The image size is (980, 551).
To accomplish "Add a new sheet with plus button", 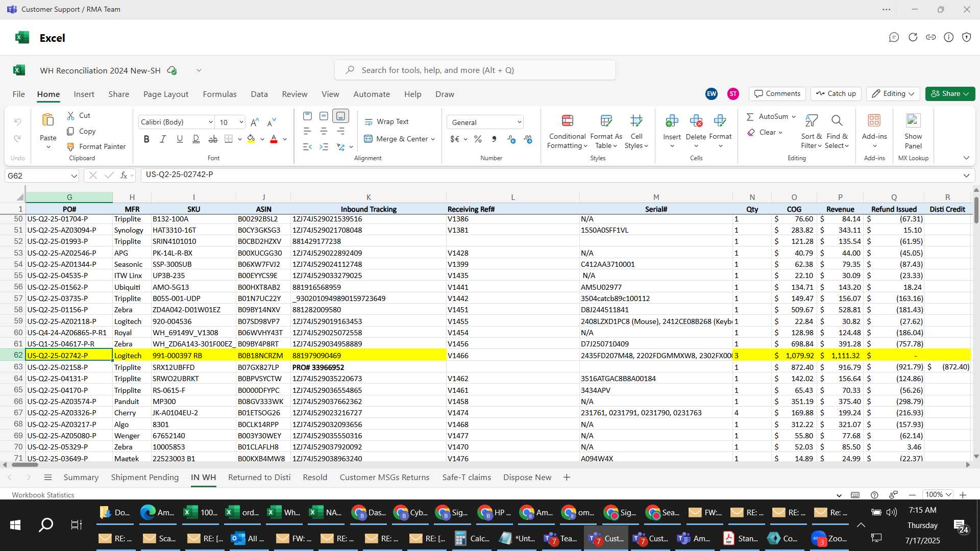I will [x=567, y=478].
